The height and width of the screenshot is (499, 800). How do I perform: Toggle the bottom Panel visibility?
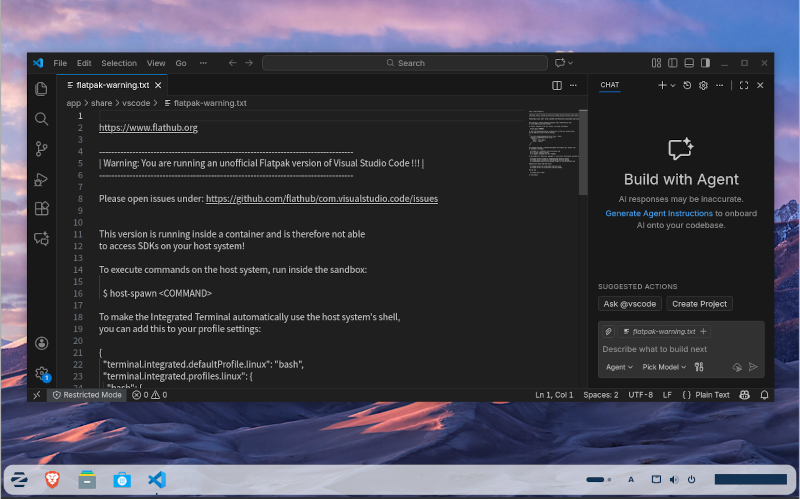click(689, 63)
